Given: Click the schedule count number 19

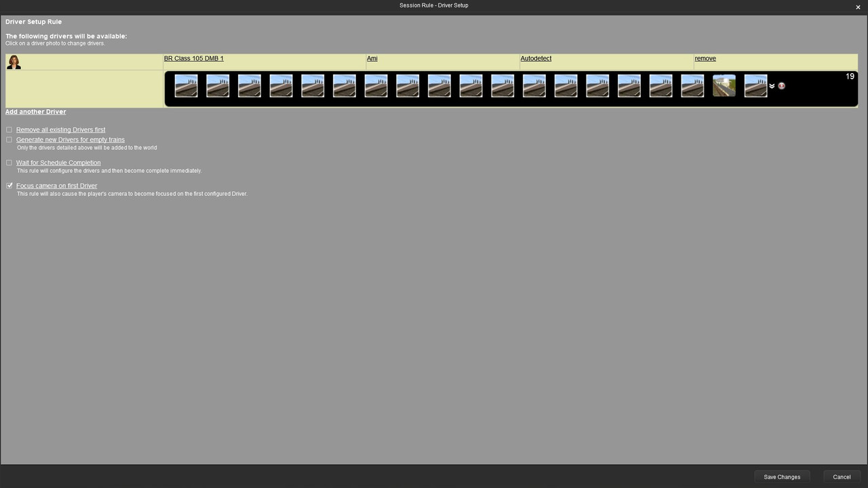Looking at the screenshot, I should tap(850, 77).
